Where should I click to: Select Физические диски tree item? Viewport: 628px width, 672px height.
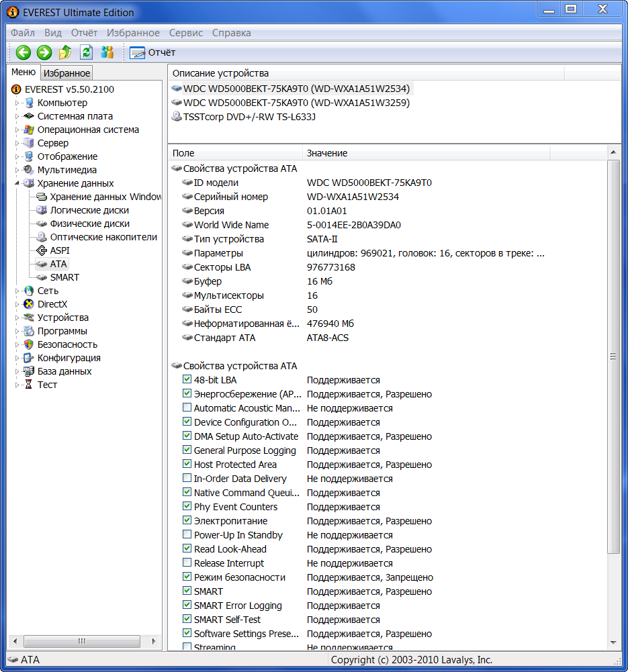[89, 224]
